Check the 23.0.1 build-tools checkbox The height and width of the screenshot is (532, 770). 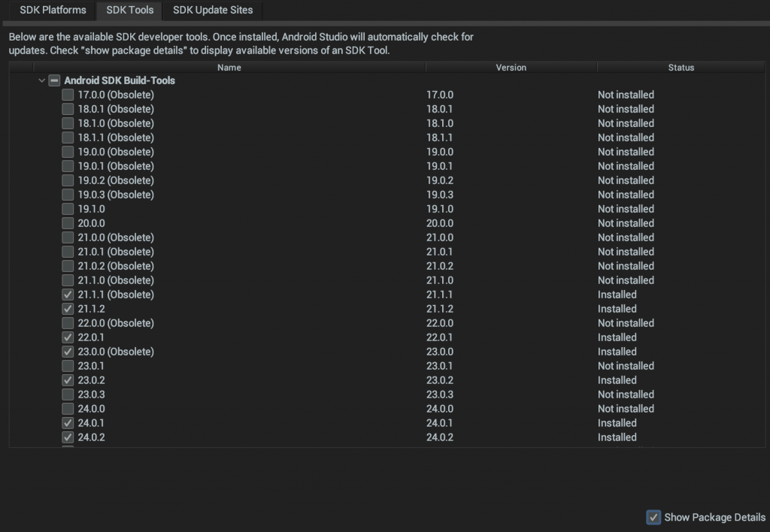68,366
